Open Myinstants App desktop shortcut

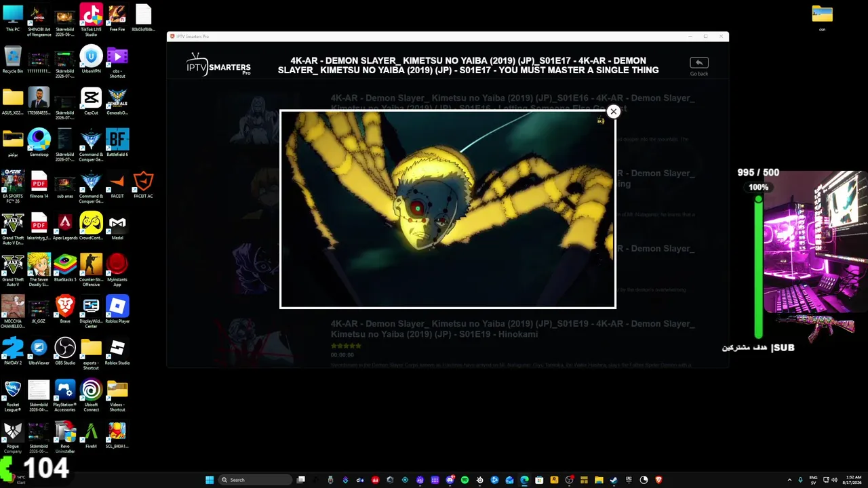tap(117, 270)
